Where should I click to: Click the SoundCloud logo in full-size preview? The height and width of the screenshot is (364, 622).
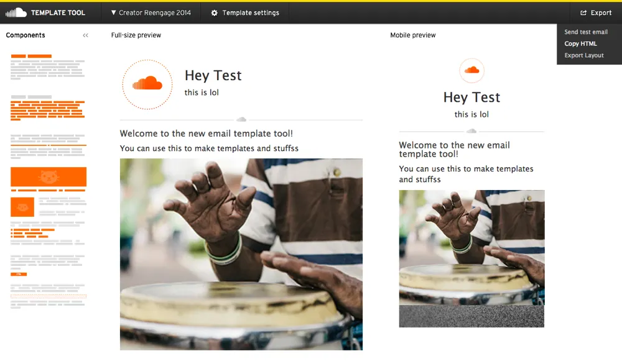pyautogui.click(x=147, y=84)
